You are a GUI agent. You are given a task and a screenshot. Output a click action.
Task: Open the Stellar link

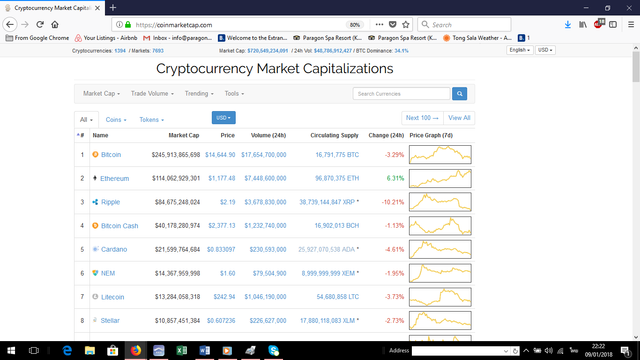(x=110, y=320)
